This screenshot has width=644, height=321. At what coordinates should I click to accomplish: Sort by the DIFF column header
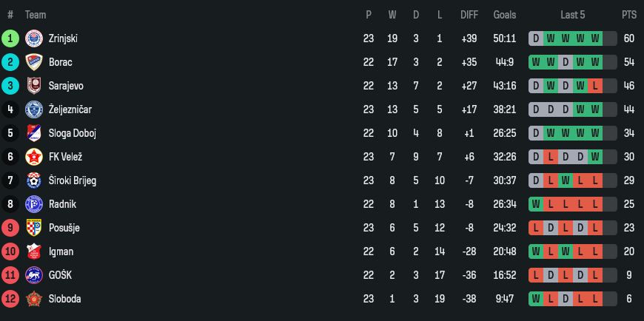469,15
